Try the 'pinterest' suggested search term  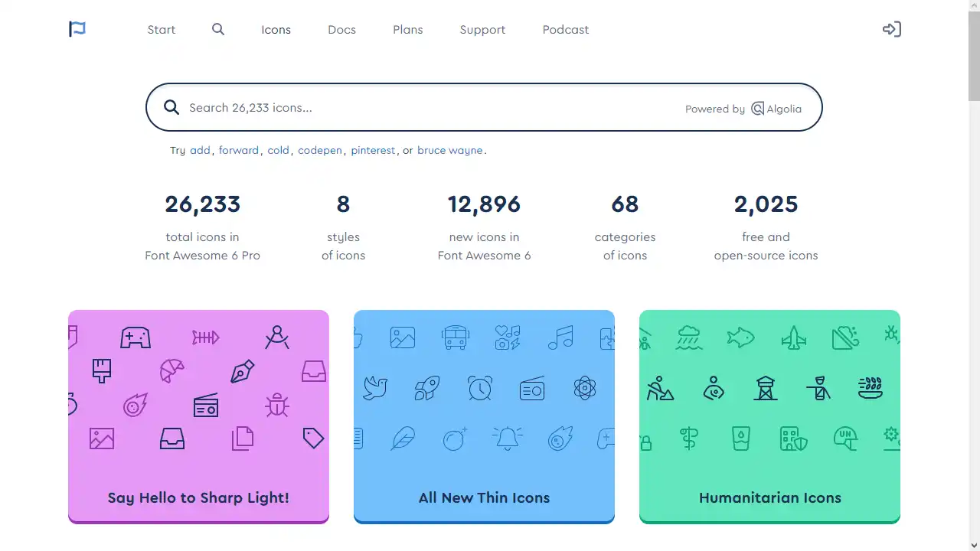click(373, 151)
